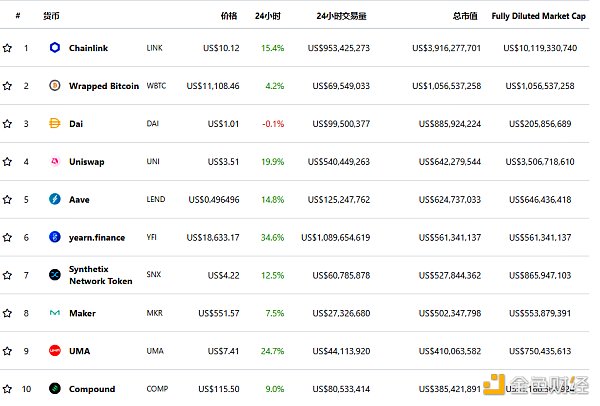Click the Chainlink logo icon
Screen dimensions: 600x406
55,48
